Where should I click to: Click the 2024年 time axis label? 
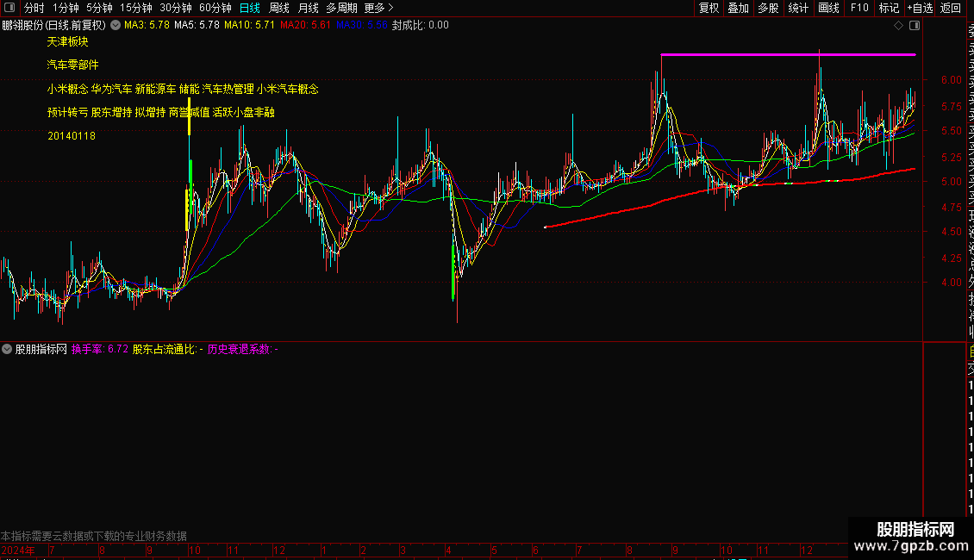click(x=19, y=550)
